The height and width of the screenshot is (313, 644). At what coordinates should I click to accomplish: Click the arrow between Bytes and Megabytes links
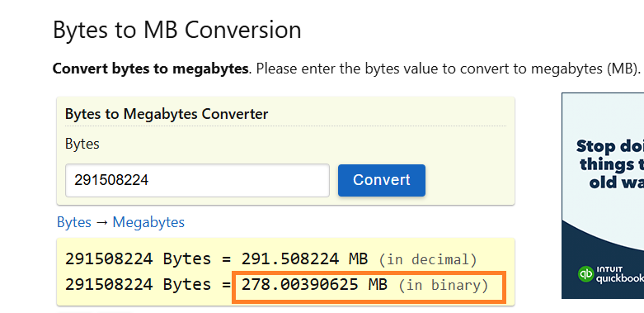coord(102,222)
